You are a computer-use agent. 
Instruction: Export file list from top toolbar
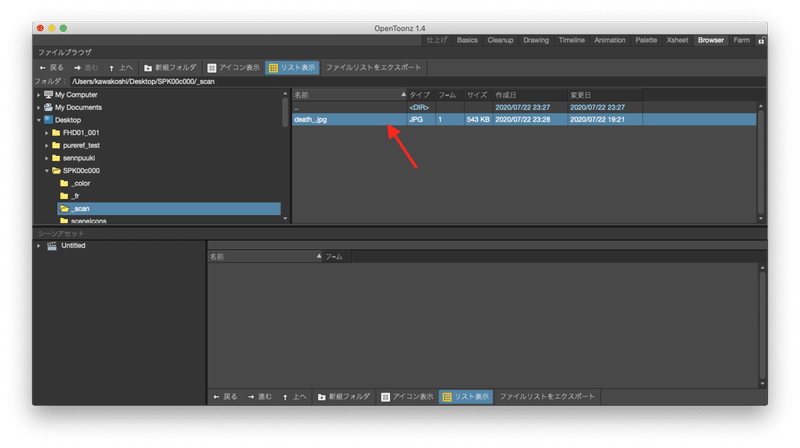[x=373, y=67]
